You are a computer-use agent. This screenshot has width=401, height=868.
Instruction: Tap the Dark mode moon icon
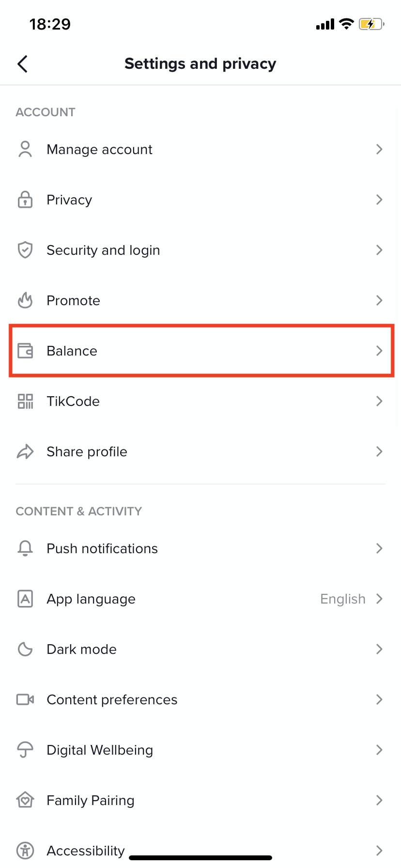tap(25, 649)
